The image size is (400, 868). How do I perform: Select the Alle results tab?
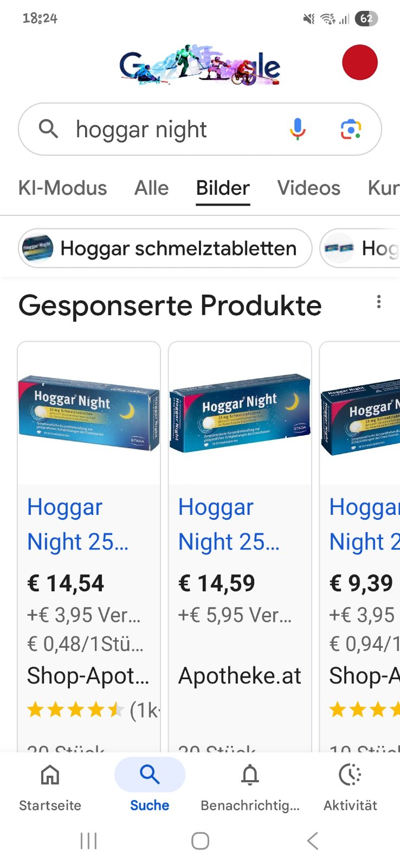[x=152, y=188]
